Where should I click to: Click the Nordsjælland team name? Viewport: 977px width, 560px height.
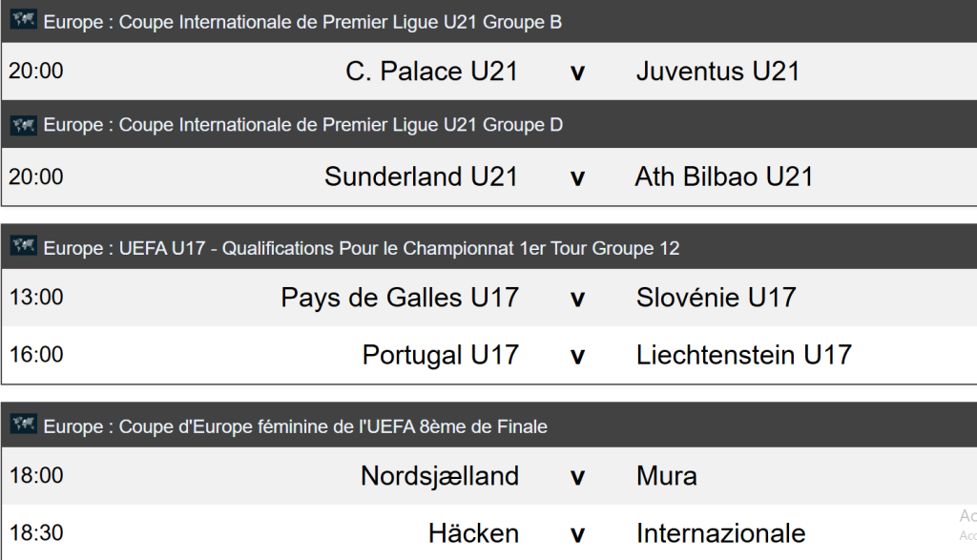point(439,475)
